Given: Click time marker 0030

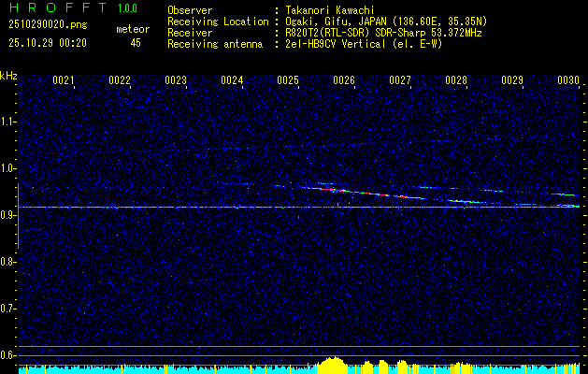Looking at the screenshot, I should click(x=568, y=80).
